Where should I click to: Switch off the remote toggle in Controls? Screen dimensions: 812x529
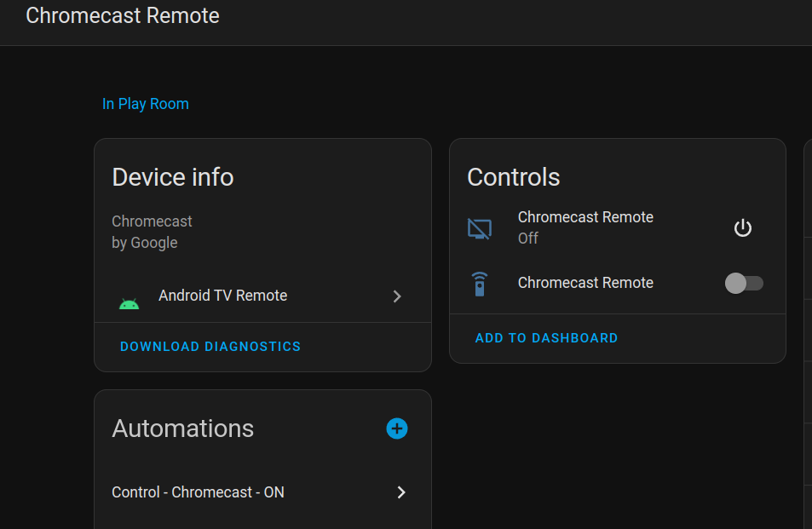pyautogui.click(x=743, y=283)
